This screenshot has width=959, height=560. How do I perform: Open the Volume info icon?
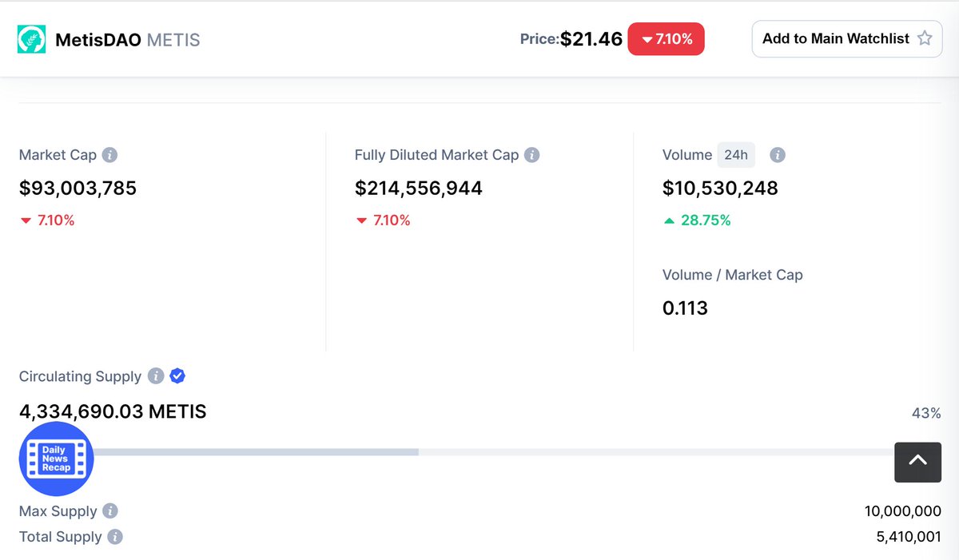tap(777, 155)
